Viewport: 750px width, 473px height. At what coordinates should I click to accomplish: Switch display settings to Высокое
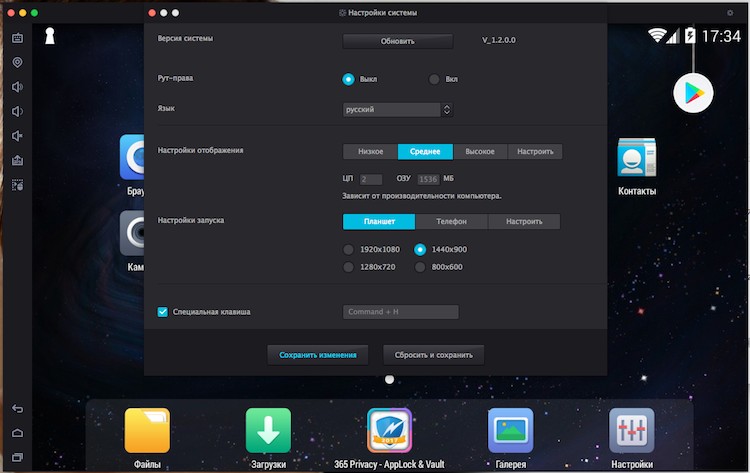(480, 152)
